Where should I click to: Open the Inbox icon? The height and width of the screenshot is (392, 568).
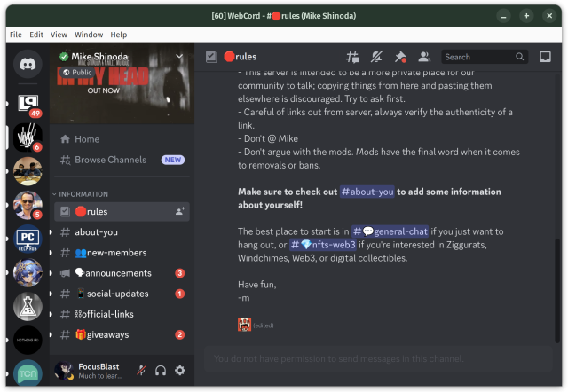[x=545, y=57]
